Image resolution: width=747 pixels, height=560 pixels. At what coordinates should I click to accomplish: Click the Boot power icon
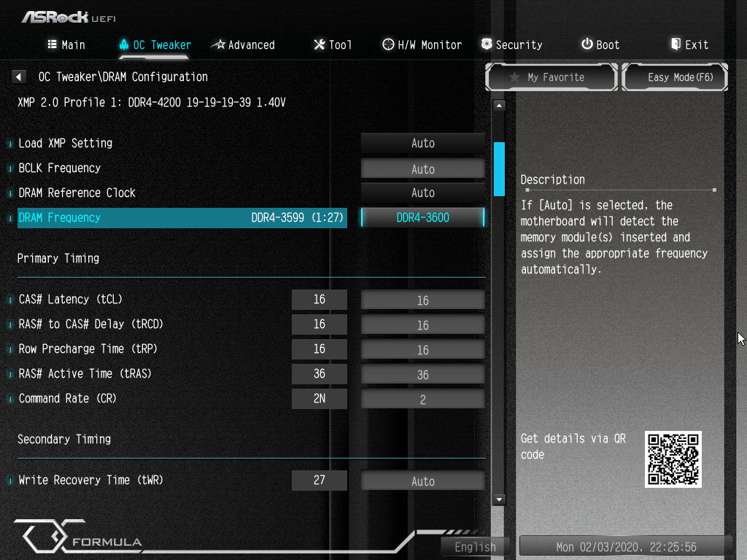tap(587, 44)
